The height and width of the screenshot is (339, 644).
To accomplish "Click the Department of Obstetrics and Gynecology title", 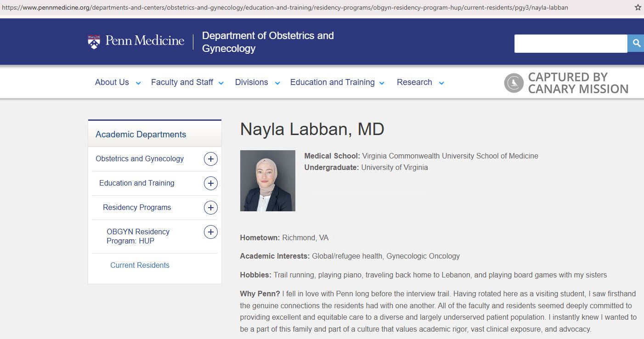I will [267, 42].
